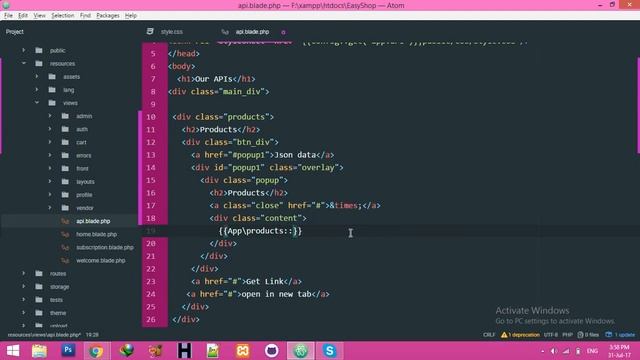This screenshot has height=360, width=640.
Task: Click the 1 update status link
Action: tap(620, 335)
